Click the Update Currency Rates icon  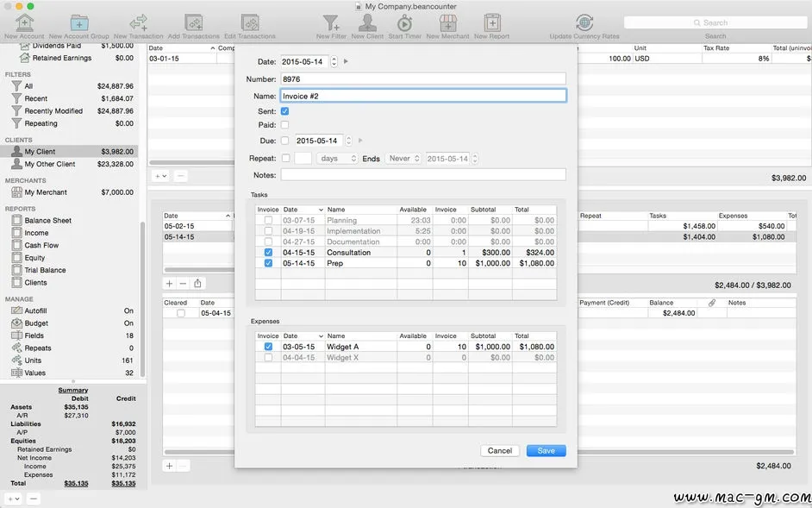pos(584,22)
